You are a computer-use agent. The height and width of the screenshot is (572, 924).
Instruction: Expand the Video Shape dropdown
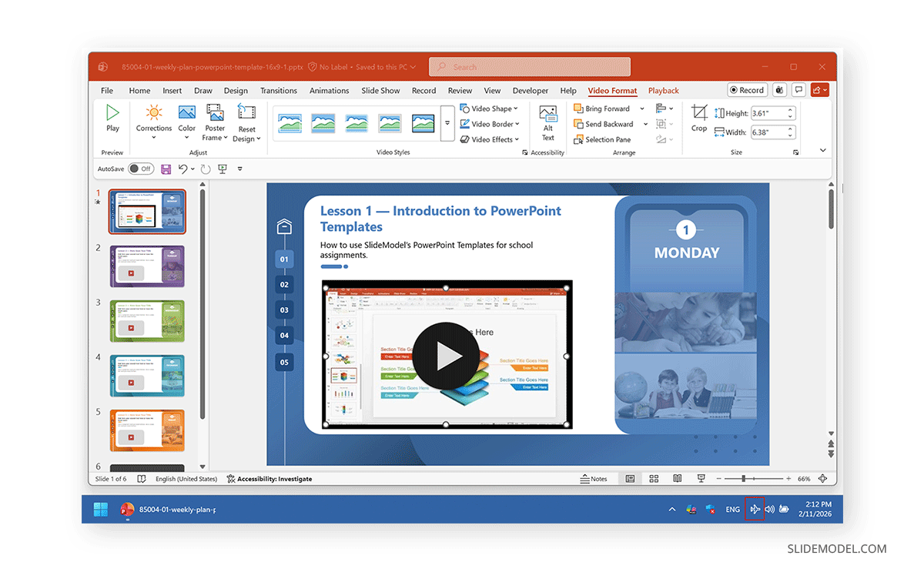point(490,109)
